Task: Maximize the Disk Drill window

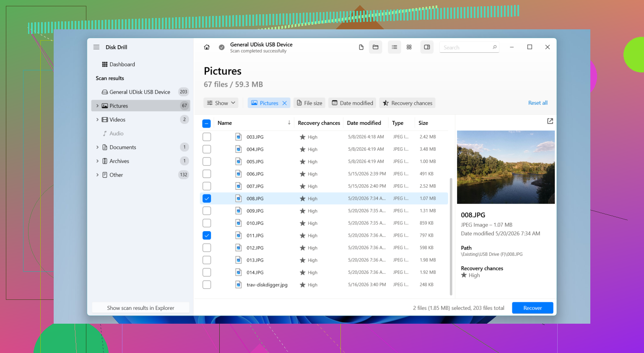Action: [530, 47]
